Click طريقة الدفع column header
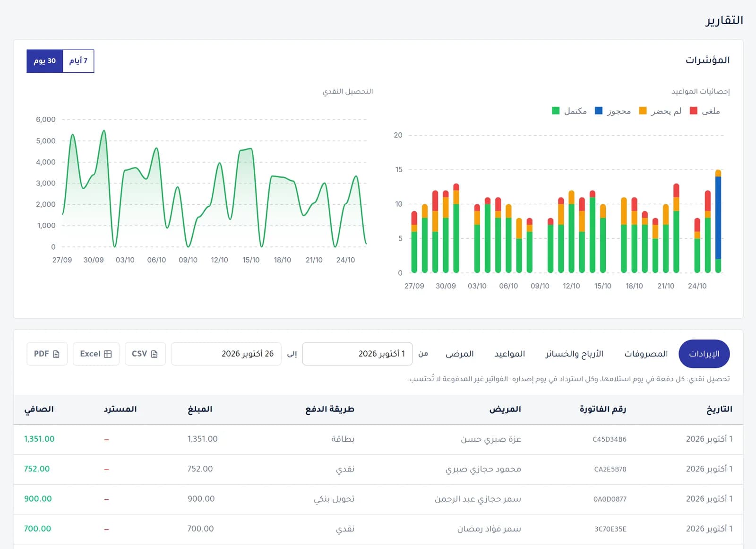756x549 pixels. pyautogui.click(x=330, y=409)
